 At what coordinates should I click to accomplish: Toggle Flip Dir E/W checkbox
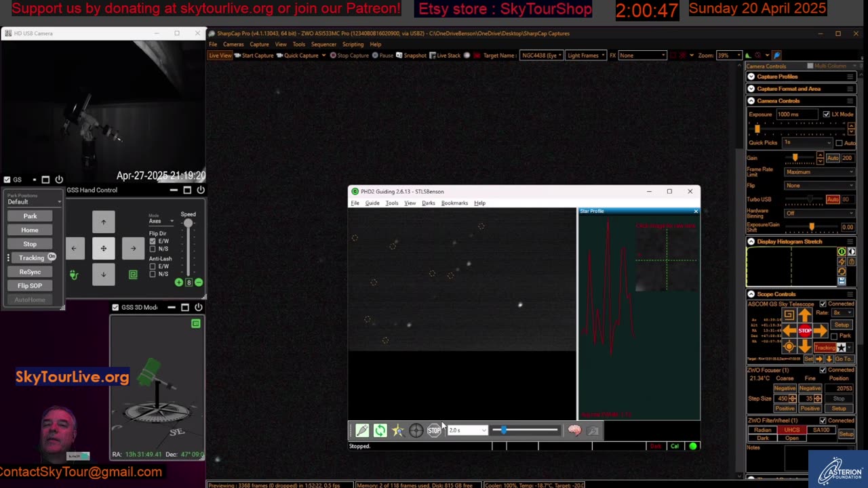click(x=153, y=241)
